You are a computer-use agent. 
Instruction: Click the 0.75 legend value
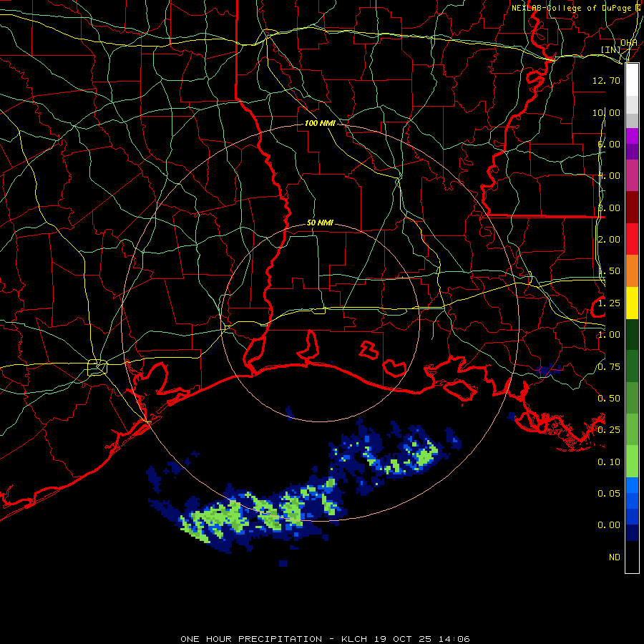pyautogui.click(x=609, y=367)
